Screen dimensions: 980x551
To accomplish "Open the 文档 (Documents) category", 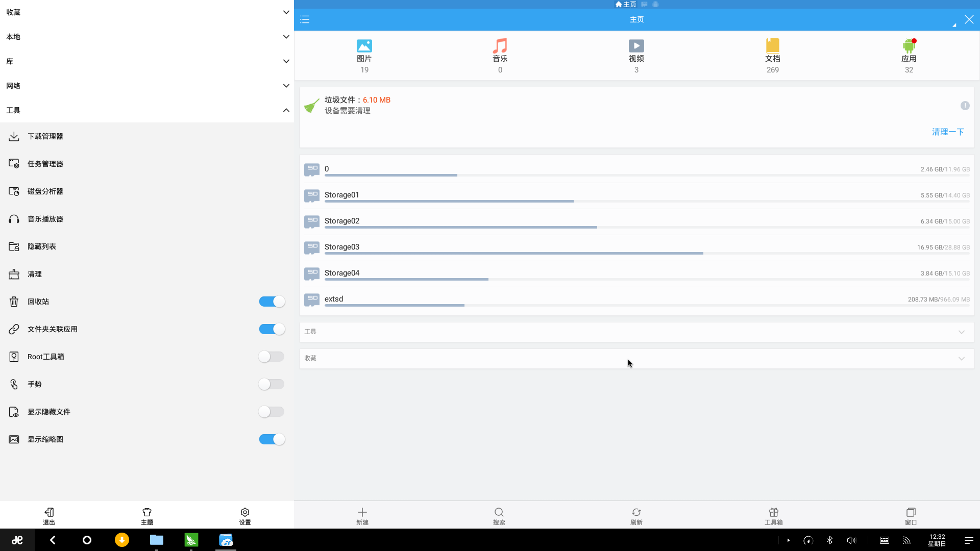I will click(773, 55).
